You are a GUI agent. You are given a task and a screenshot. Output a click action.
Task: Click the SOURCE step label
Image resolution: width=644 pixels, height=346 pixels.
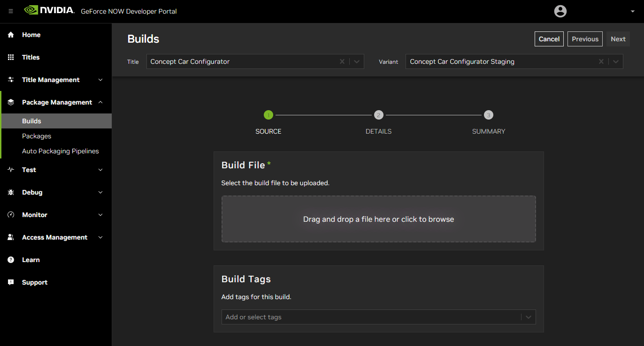point(268,131)
